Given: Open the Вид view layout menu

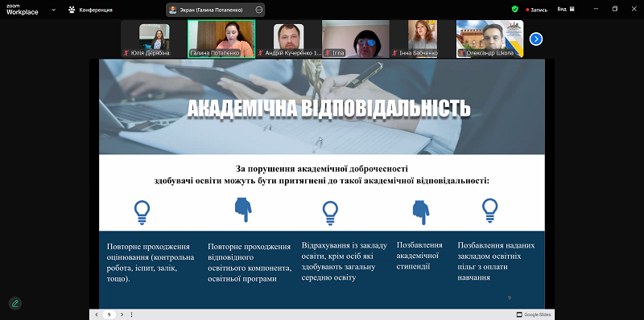Looking at the screenshot, I should (566, 9).
